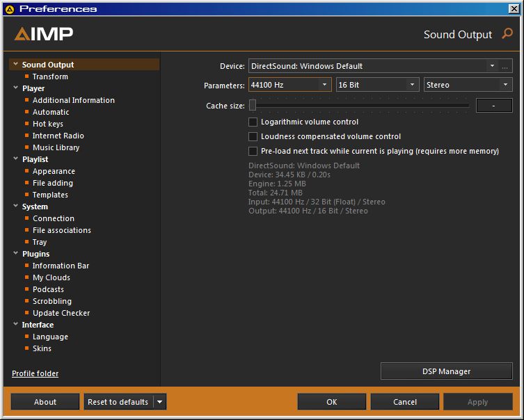Collapse the Sound Output tree section

[x=15, y=64]
